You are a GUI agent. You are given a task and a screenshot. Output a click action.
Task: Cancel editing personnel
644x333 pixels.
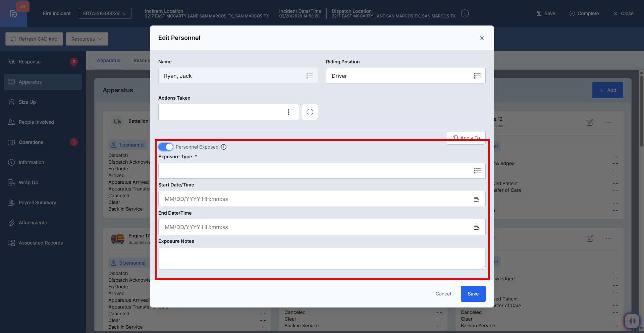click(x=443, y=294)
